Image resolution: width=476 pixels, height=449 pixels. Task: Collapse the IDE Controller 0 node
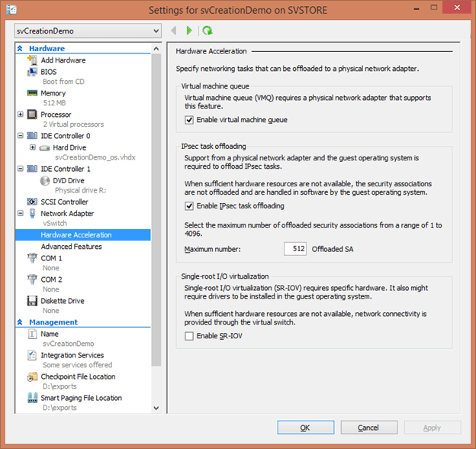pos(21,135)
